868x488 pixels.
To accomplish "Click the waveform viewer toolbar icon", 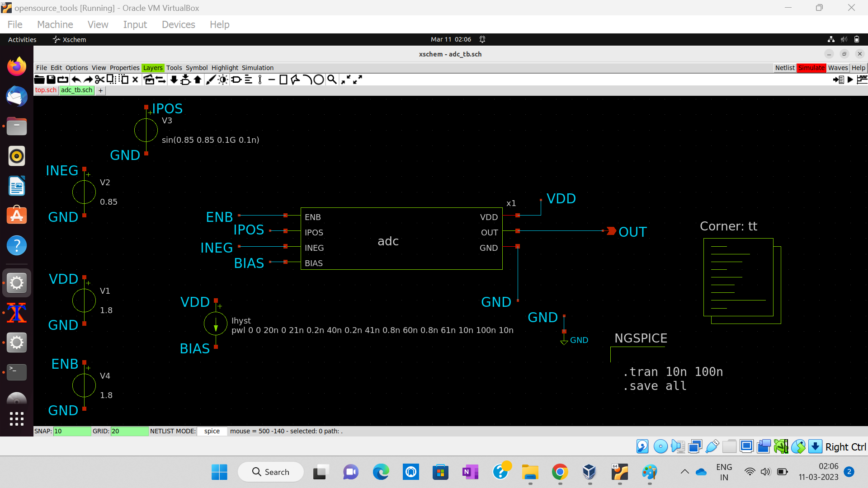I will (x=862, y=80).
